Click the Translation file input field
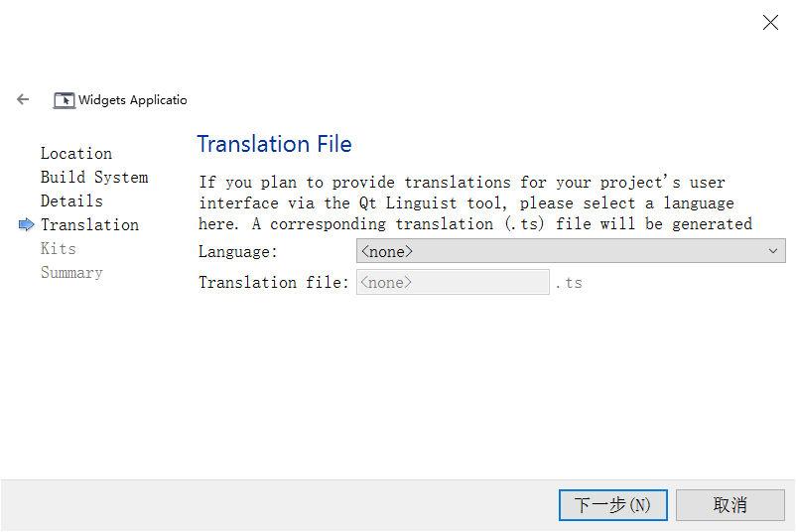 click(x=453, y=282)
